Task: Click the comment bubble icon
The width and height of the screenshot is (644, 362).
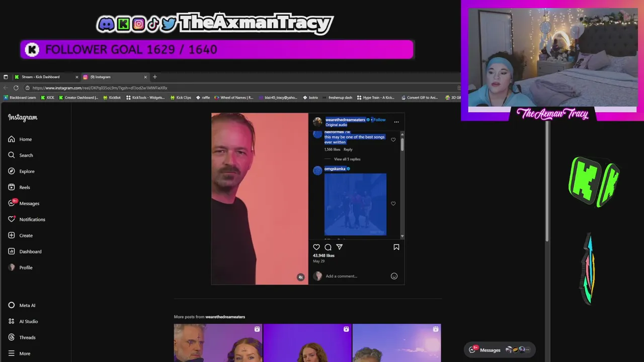Action: [328, 247]
